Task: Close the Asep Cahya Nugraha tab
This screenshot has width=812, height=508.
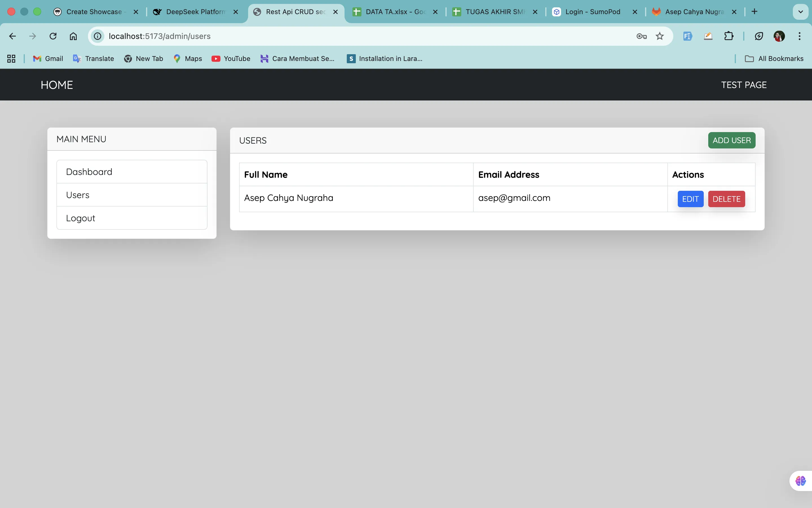Action: [734, 12]
